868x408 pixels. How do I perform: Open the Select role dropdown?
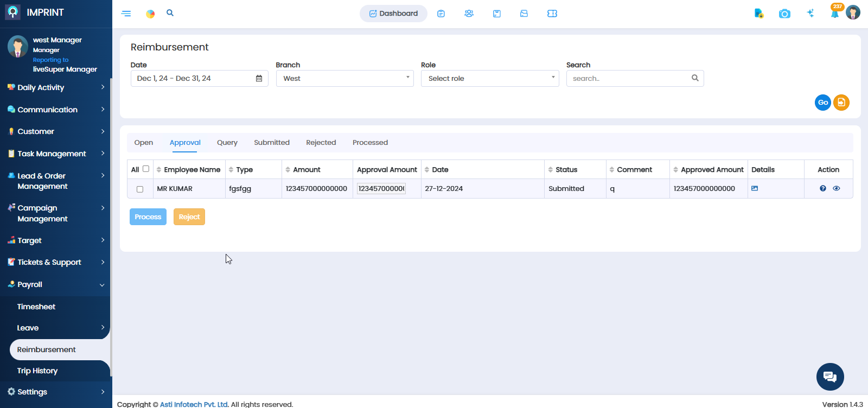(x=490, y=79)
